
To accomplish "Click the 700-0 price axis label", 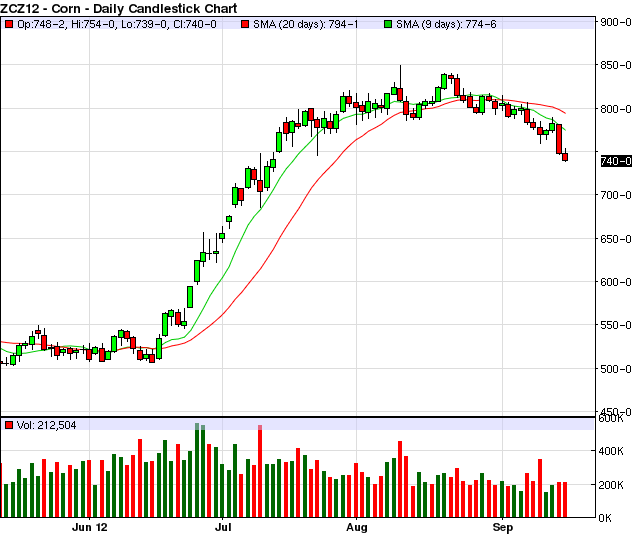I will (616, 195).
